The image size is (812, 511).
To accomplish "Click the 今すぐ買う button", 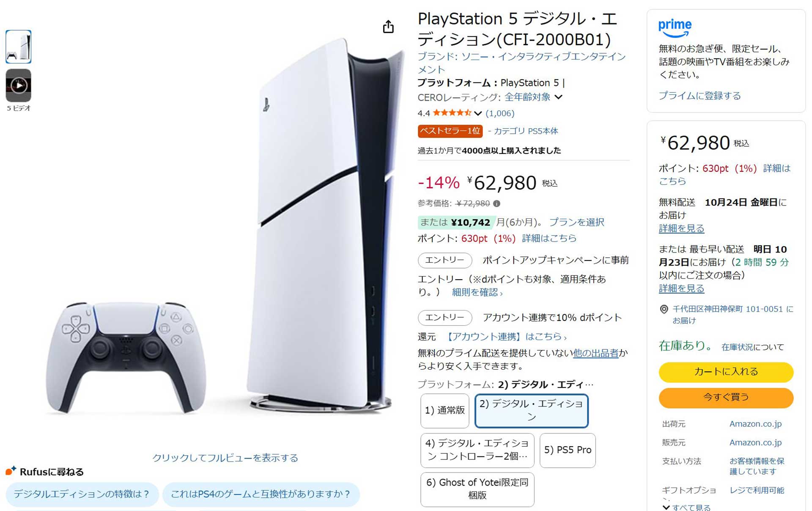I will (x=726, y=398).
